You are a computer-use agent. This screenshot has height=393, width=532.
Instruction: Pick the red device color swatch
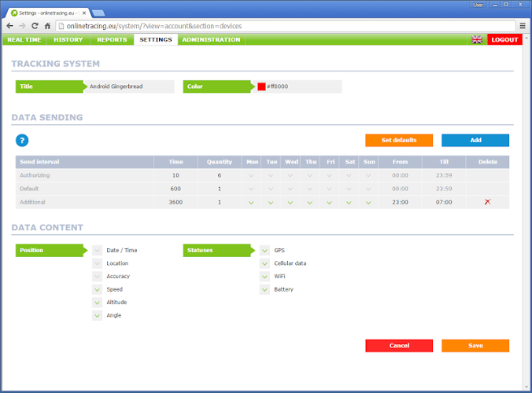261,86
